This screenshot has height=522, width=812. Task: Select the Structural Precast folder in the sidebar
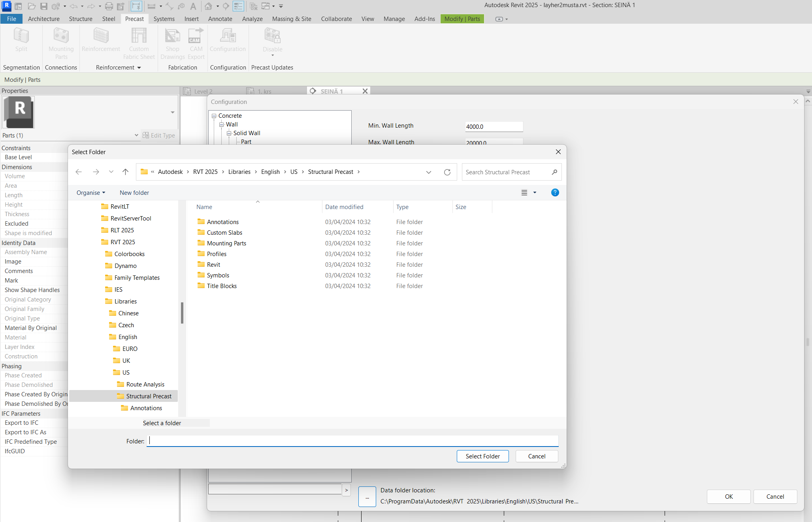tap(149, 396)
